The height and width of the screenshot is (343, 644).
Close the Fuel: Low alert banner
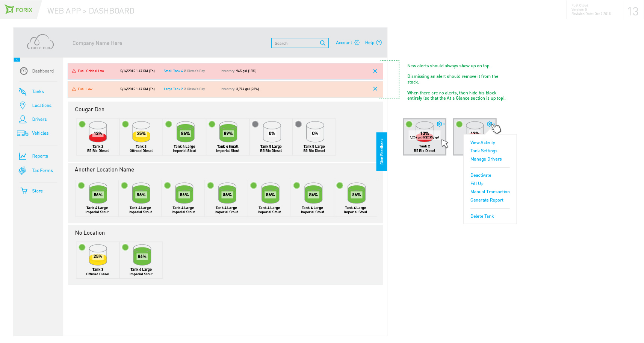click(375, 89)
